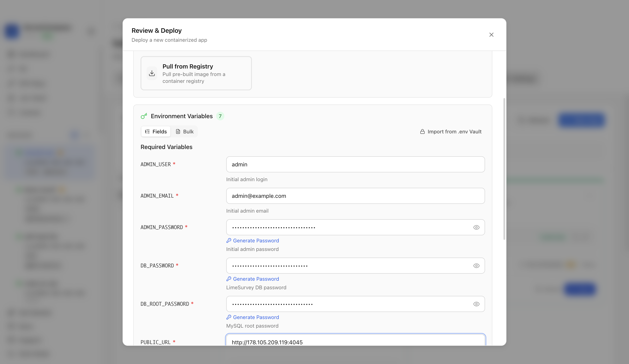Select the Pull from Registry option card
Image resolution: width=629 pixels, height=364 pixels.
click(196, 73)
